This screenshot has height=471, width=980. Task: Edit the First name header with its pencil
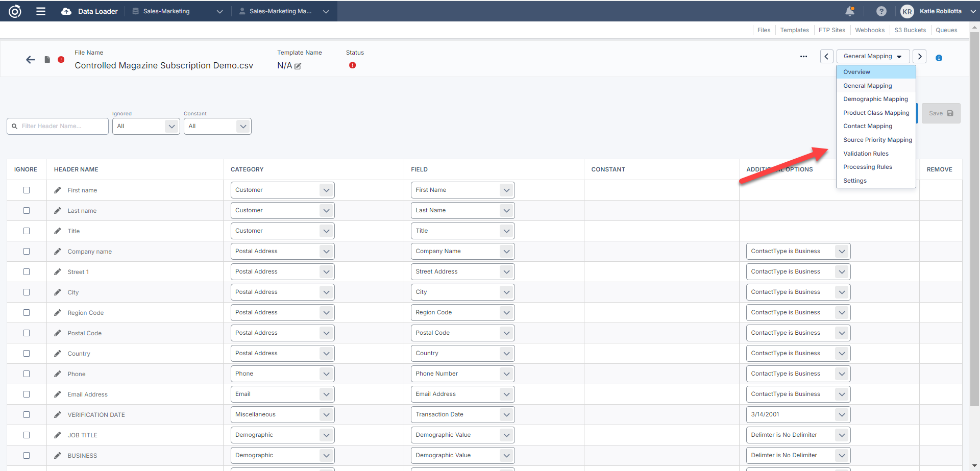point(58,190)
